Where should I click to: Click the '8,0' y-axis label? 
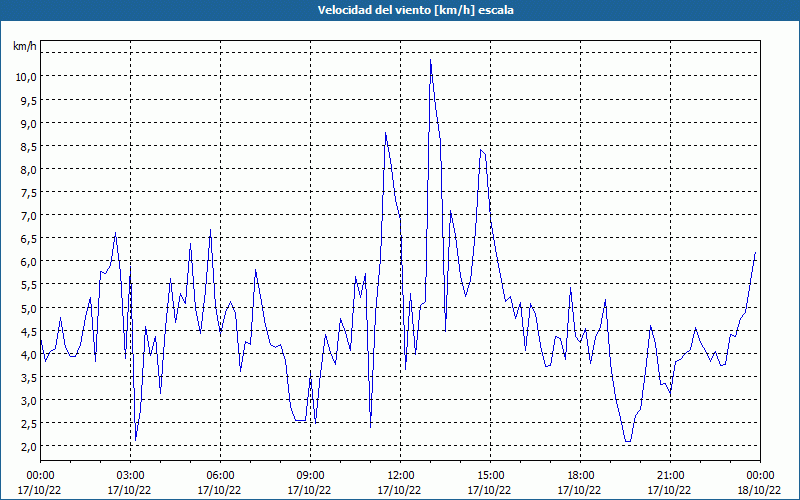click(x=29, y=169)
